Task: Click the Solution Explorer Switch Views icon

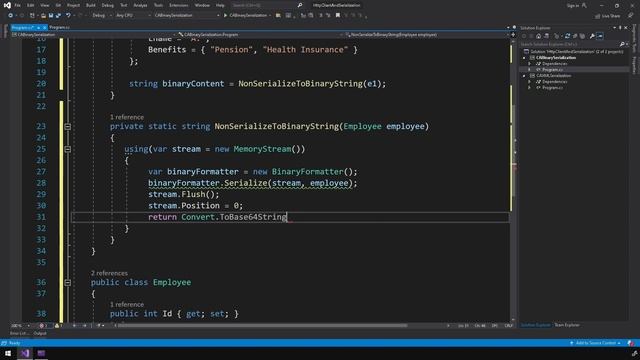Action: coord(547,36)
